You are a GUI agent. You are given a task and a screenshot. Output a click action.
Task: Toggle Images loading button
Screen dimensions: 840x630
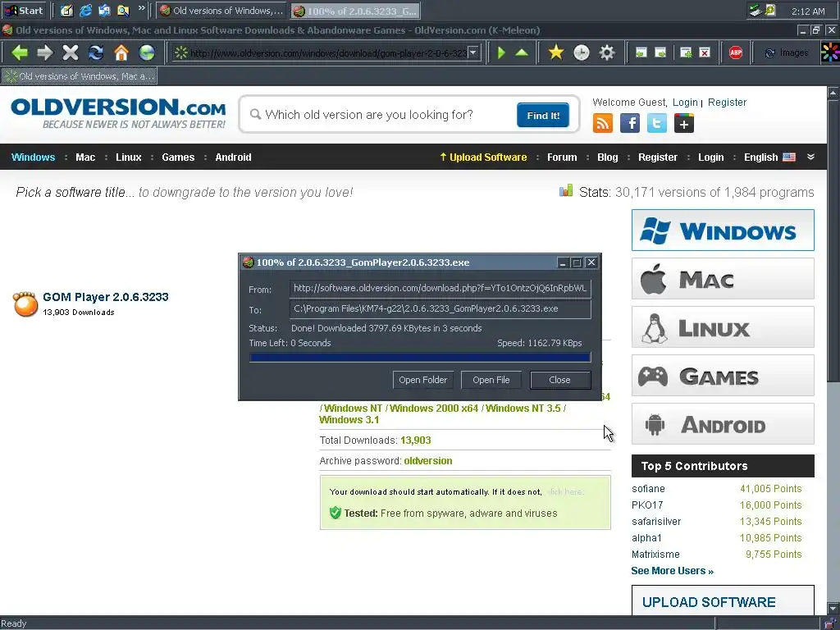786,52
